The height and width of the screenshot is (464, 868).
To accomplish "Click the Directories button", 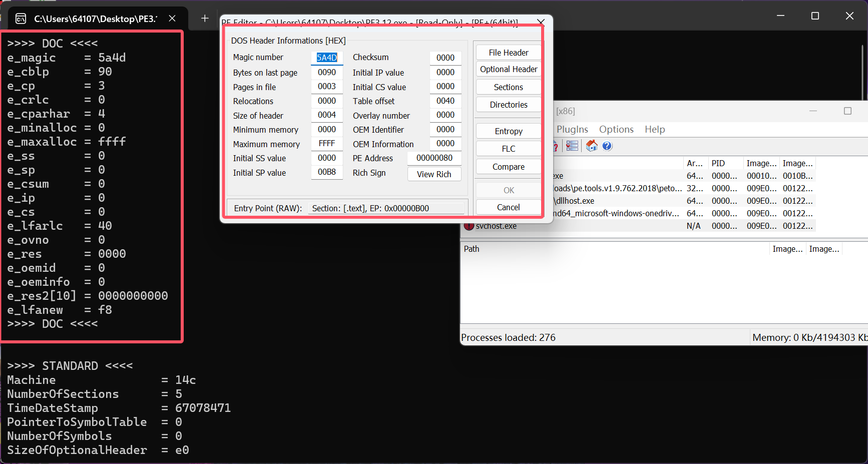I will [509, 105].
